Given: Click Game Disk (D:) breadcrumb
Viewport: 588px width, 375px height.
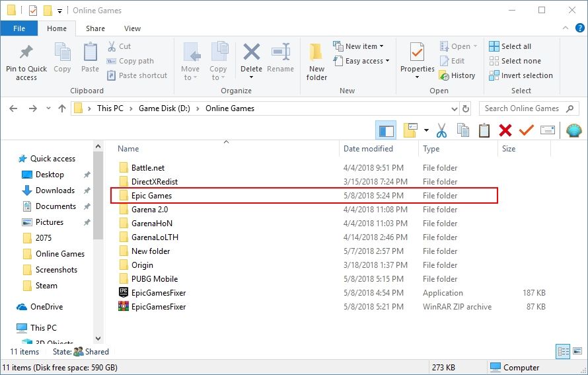Looking at the screenshot, I should tap(165, 108).
